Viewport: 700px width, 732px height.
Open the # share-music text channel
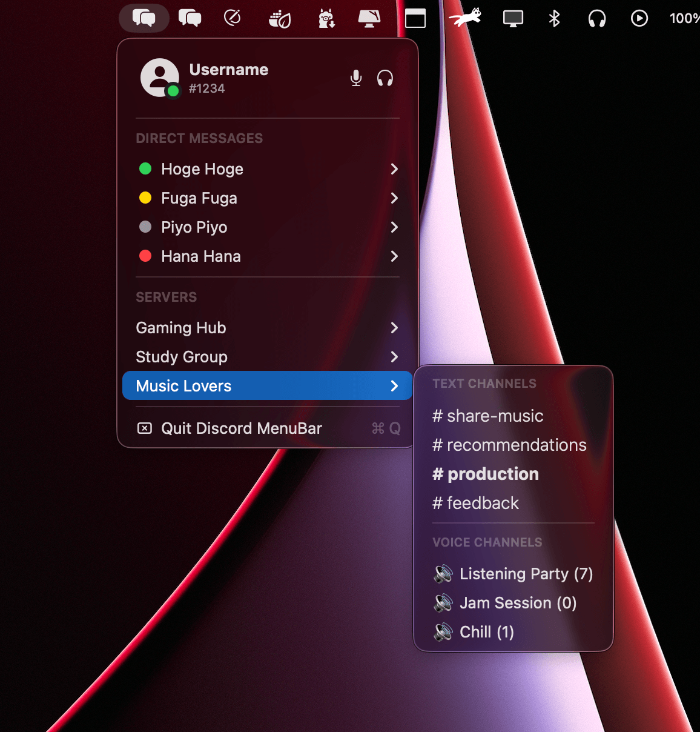tap(487, 416)
